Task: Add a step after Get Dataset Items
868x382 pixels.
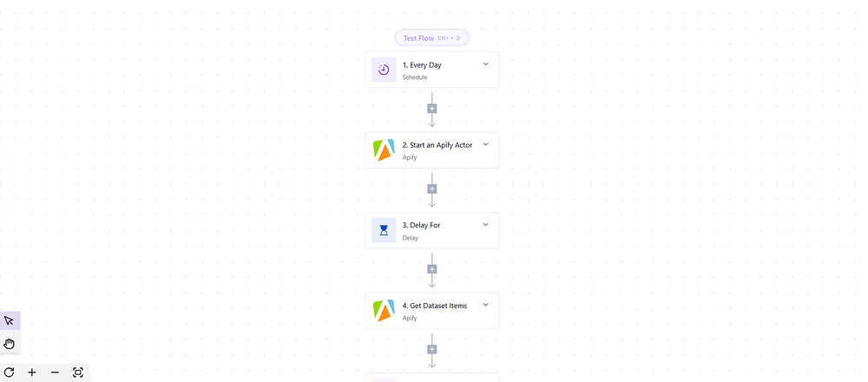Action: click(x=432, y=349)
